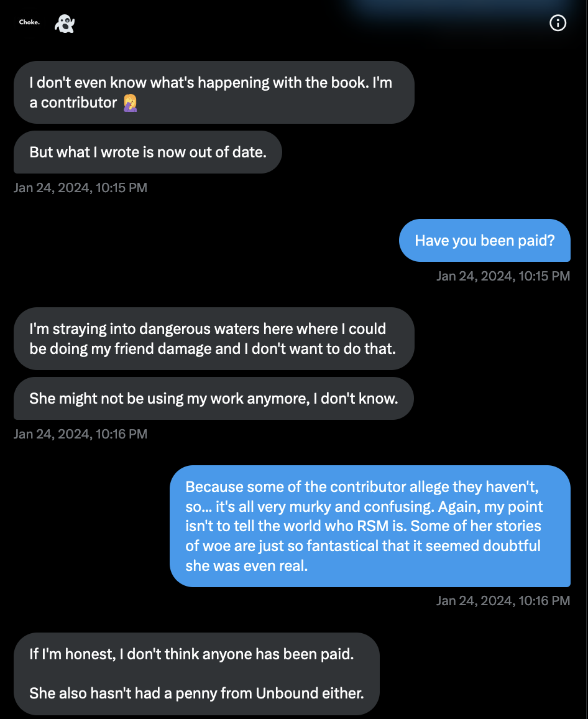This screenshot has width=588, height=719.
Task: Click the message 'She might not be using my work anymore'
Action: point(213,398)
